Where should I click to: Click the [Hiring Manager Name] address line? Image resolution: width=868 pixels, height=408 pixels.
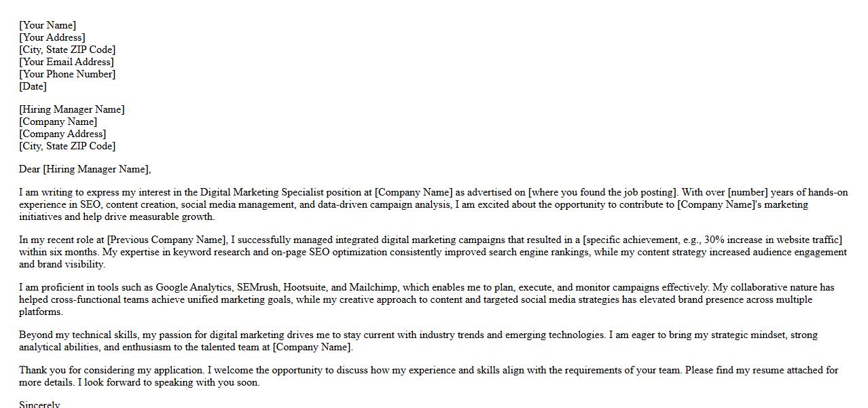click(71, 109)
